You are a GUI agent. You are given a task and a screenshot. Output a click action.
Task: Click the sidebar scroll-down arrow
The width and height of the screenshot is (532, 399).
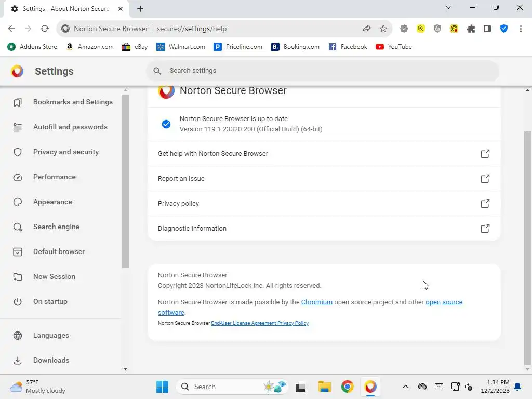[x=125, y=369]
